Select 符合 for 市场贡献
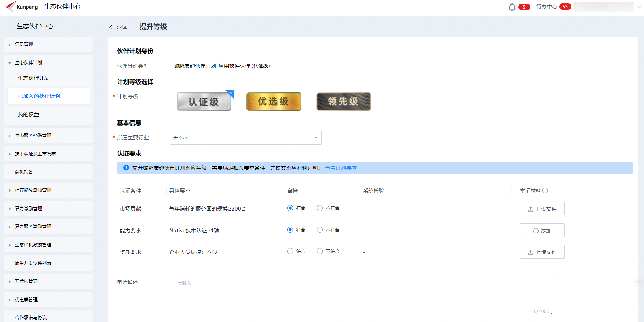644x322 pixels. (290, 208)
